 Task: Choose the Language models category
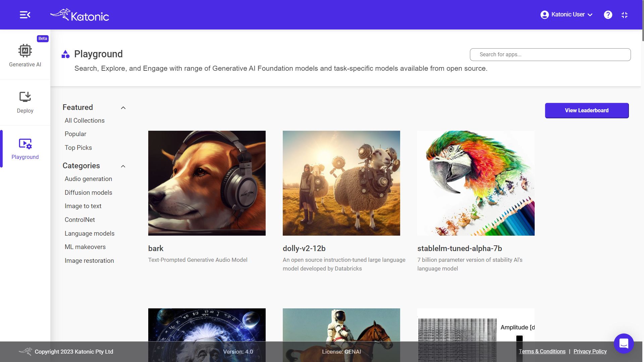90,234
